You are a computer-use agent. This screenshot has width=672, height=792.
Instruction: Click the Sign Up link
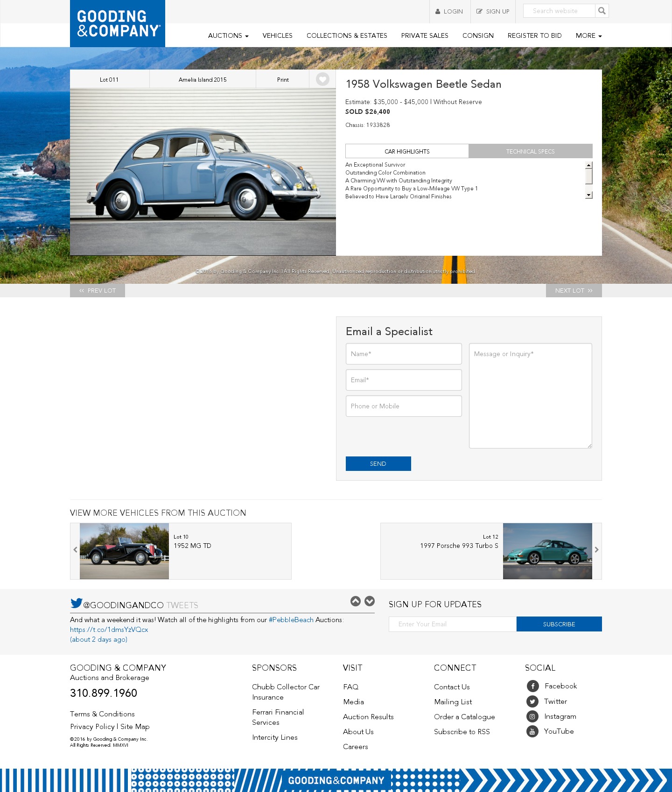493,11
